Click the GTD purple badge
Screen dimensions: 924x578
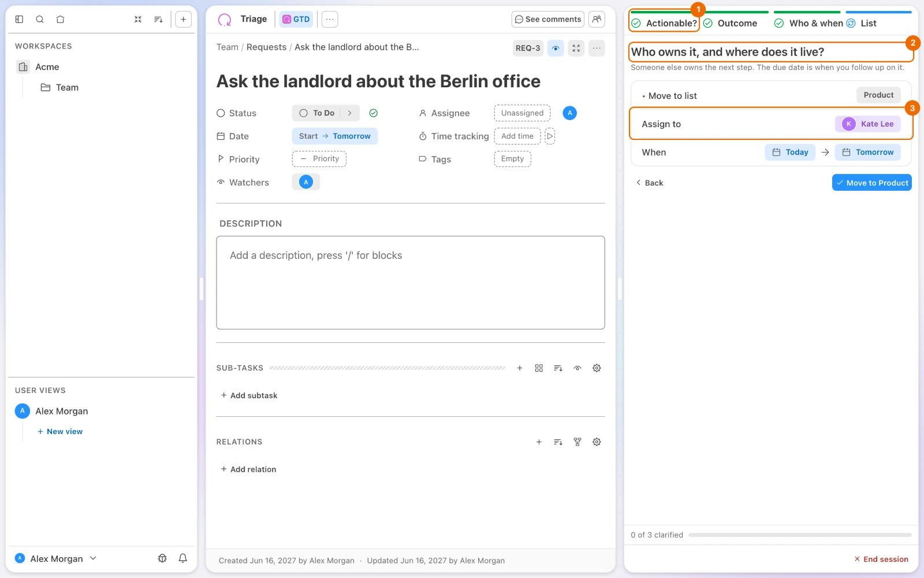coord(296,19)
